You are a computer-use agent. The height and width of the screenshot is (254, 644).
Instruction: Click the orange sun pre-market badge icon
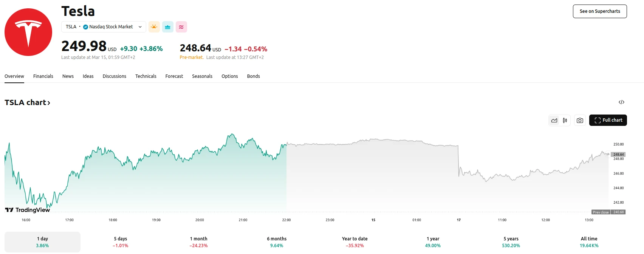[x=154, y=27]
